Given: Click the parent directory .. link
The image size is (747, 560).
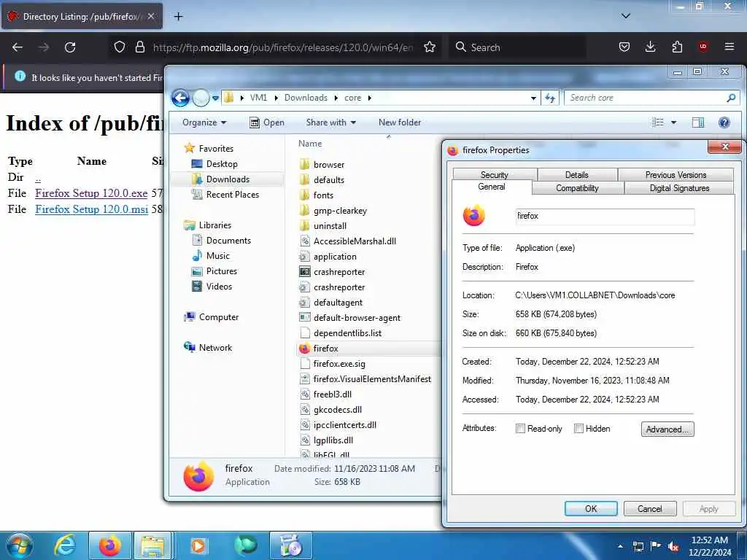Looking at the screenshot, I should 38,178.
